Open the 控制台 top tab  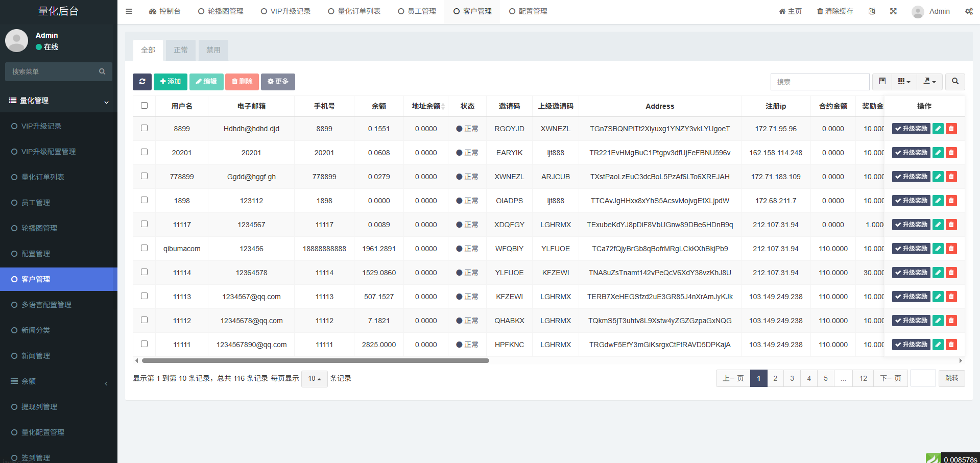coord(165,11)
